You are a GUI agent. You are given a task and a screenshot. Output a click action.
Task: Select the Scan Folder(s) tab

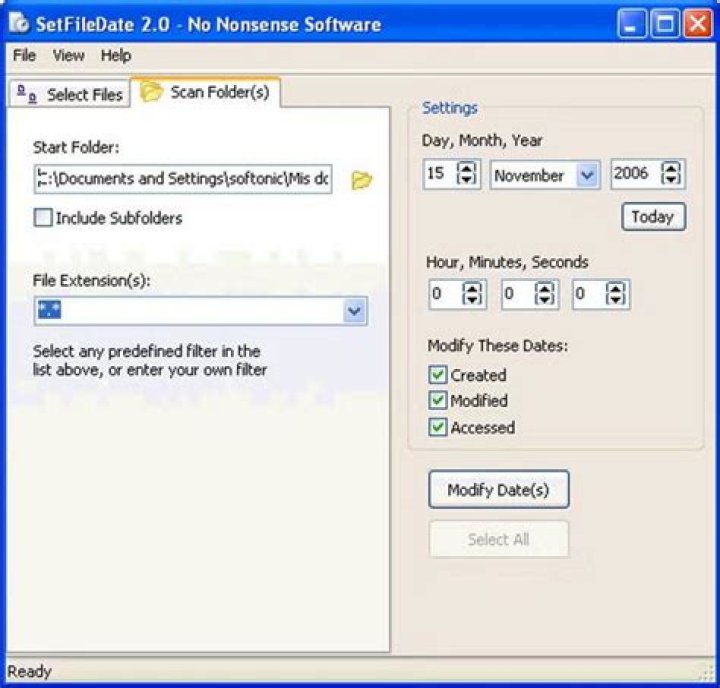coord(205,92)
